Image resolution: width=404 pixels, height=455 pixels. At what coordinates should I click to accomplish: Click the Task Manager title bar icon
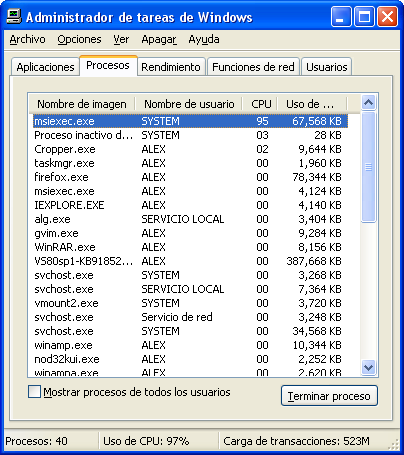point(14,16)
